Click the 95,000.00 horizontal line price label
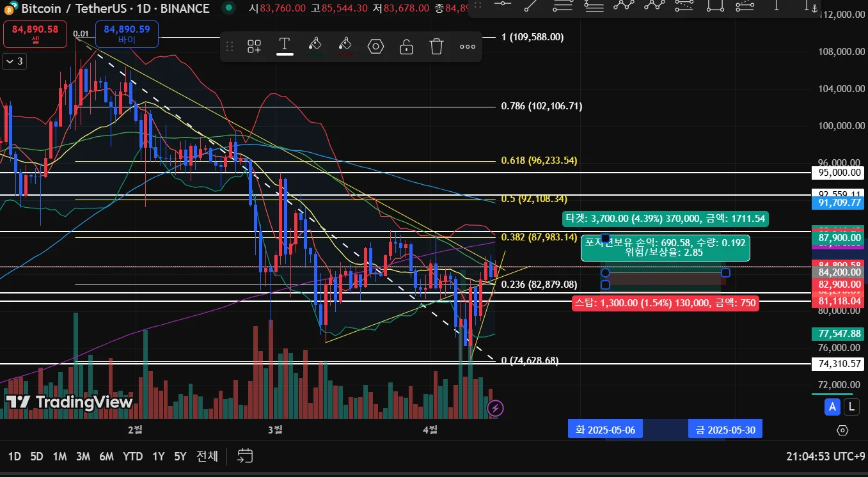868x477 pixels. pos(837,173)
